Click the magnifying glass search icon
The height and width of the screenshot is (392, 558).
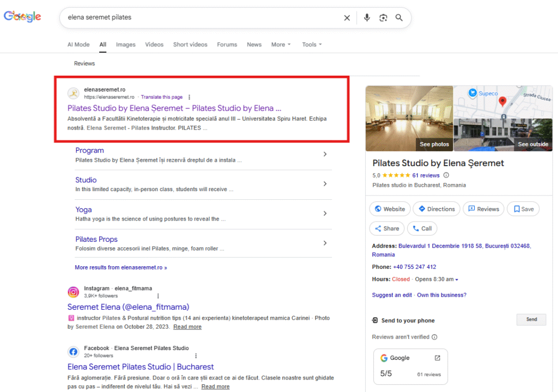399,17
